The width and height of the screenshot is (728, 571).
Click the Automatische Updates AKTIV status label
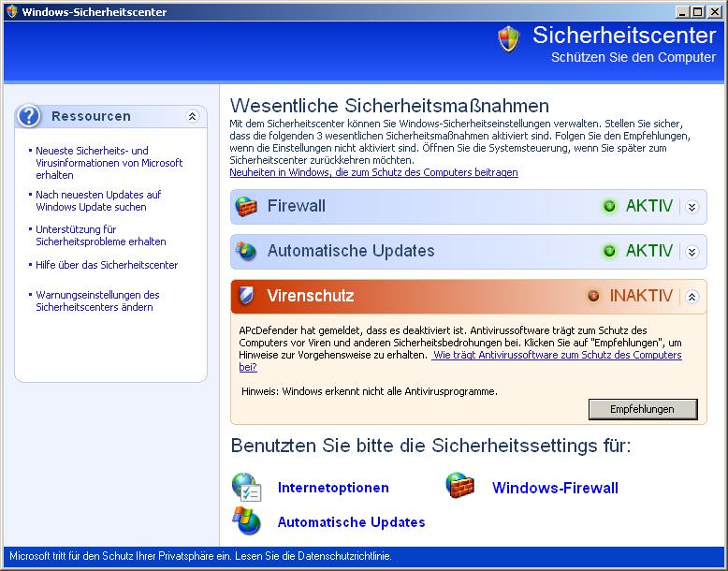tap(649, 251)
